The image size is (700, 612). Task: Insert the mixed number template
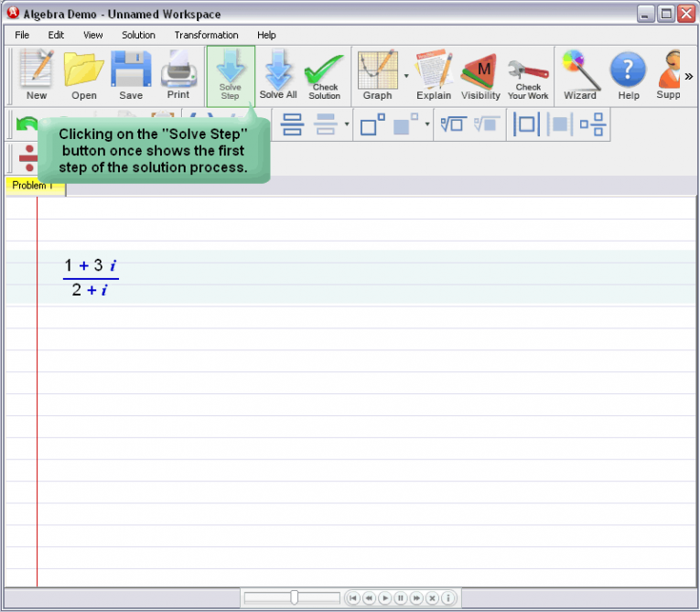point(592,124)
